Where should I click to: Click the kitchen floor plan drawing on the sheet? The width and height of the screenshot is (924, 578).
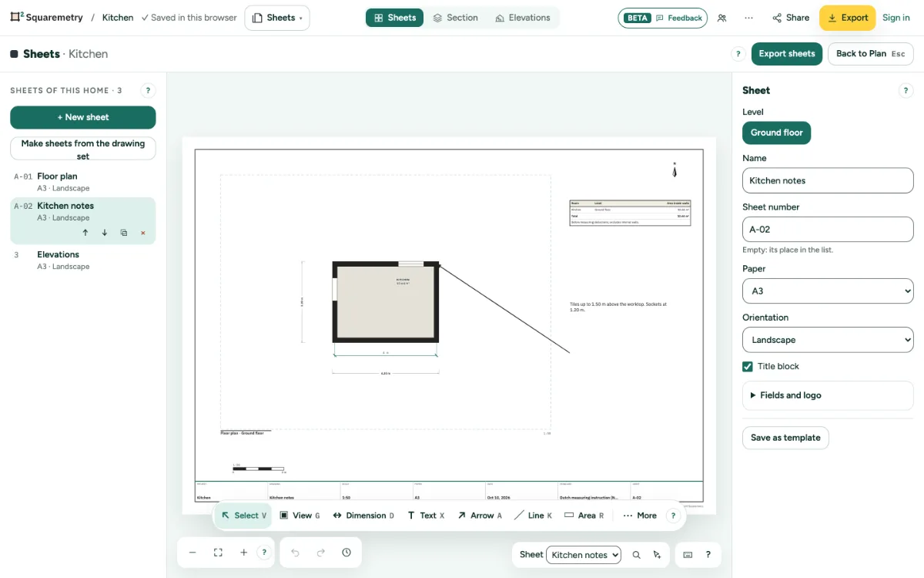pos(386,302)
